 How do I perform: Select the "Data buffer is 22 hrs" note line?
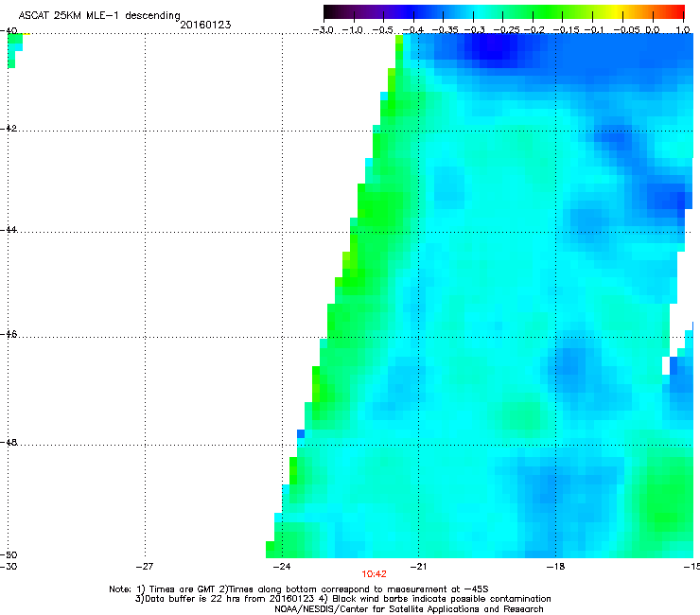point(342,599)
